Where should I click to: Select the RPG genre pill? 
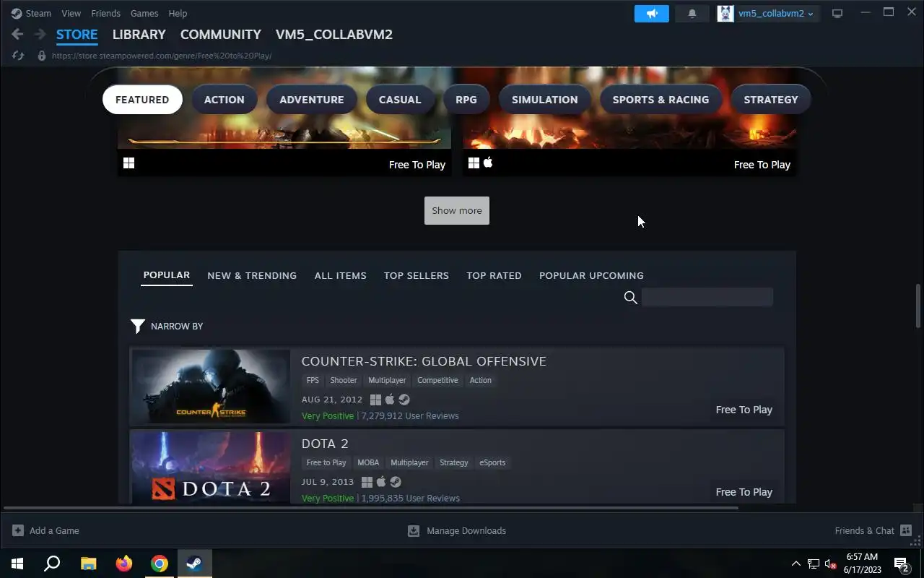coord(466,100)
